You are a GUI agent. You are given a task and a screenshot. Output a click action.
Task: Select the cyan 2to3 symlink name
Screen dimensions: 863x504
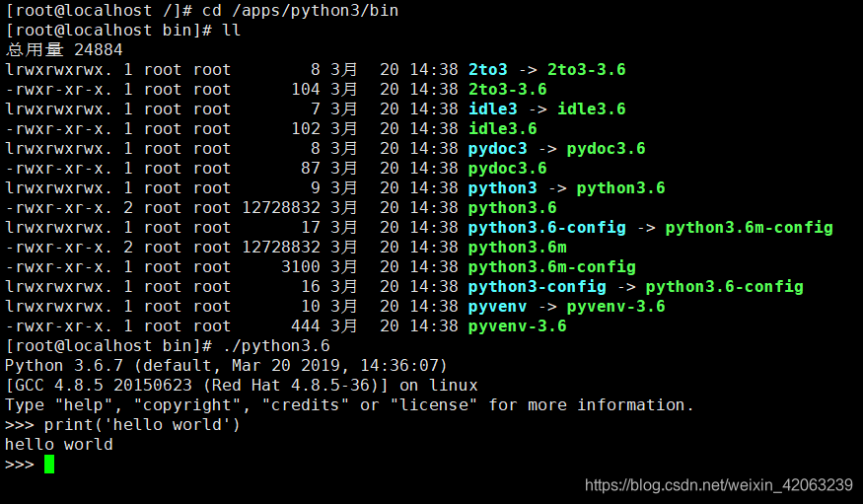(487, 70)
